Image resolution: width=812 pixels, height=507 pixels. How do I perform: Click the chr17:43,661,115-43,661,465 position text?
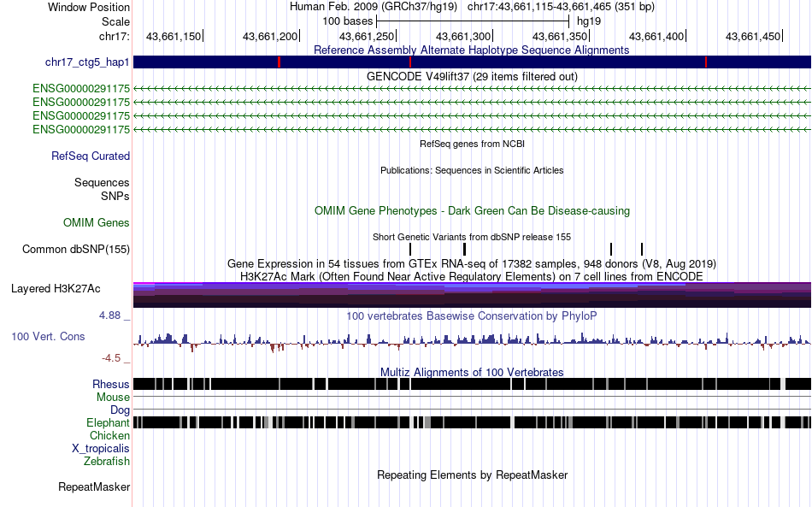tap(561, 7)
